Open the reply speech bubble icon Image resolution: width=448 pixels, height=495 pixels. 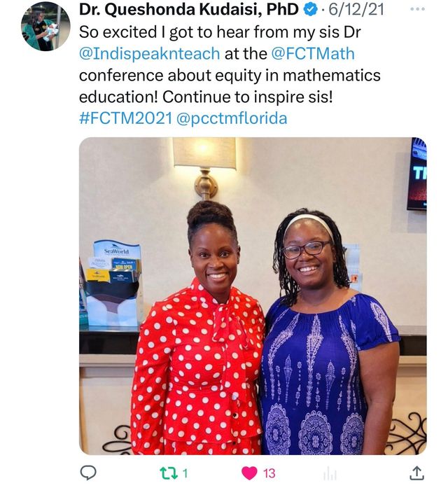88,473
